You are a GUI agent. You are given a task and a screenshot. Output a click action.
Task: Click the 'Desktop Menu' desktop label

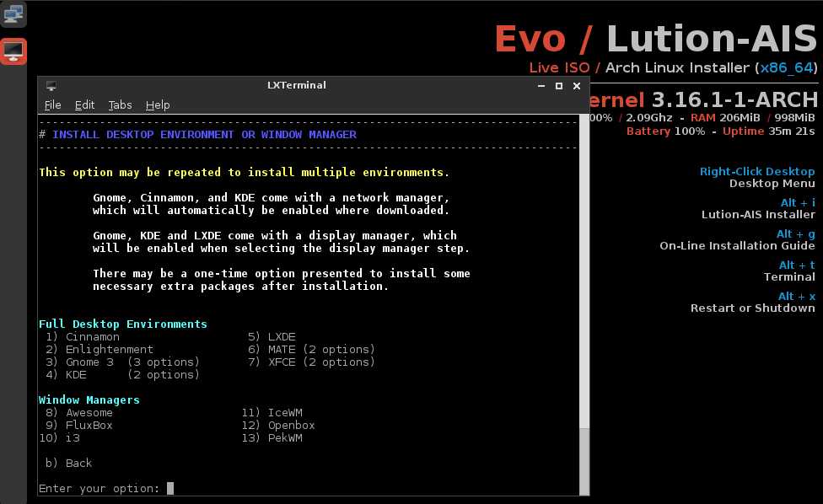(772, 184)
